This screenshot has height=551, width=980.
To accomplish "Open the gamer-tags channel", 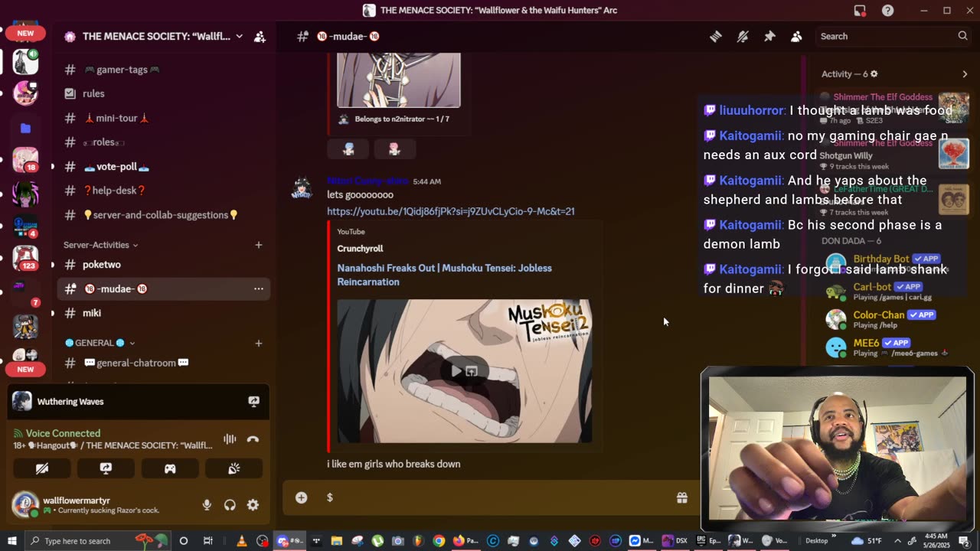I will (163, 70).
